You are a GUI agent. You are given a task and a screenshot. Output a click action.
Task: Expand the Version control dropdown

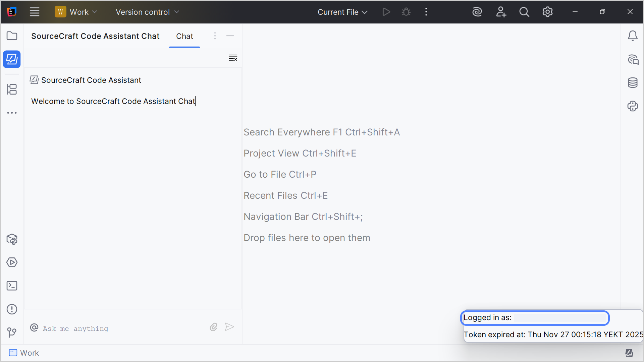[x=147, y=12]
